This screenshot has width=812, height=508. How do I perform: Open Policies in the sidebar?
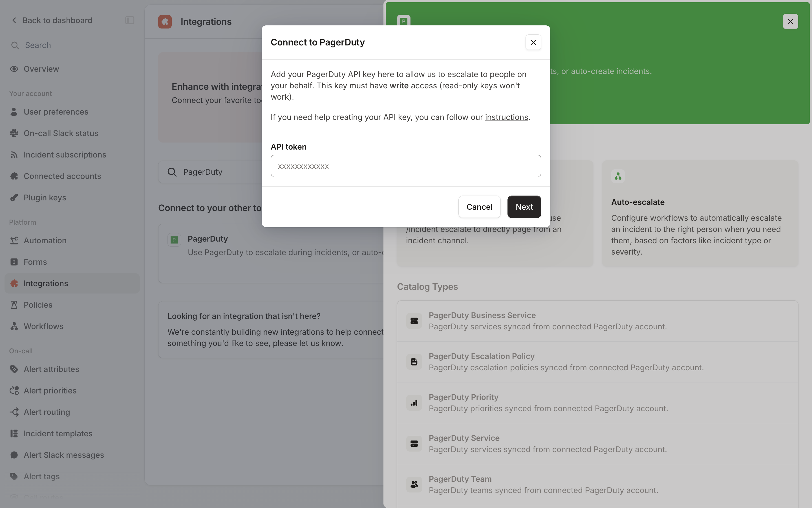(72, 305)
